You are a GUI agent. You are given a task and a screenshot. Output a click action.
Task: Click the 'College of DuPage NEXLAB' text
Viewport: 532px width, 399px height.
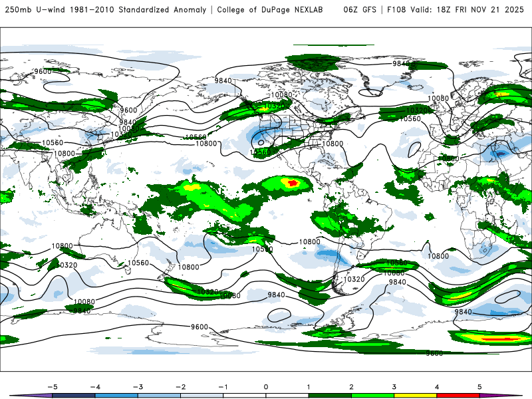(270, 10)
